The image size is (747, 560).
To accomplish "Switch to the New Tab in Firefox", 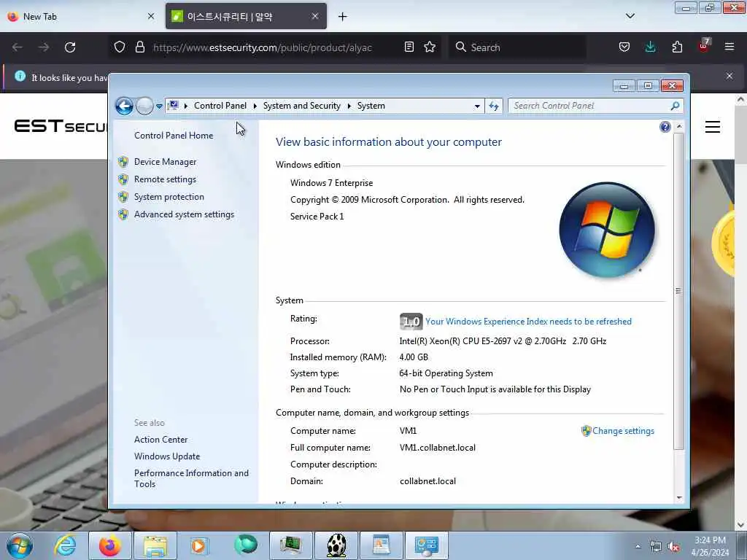I will pos(76,17).
